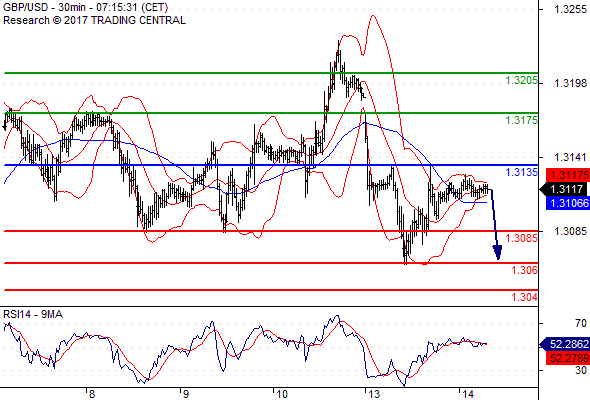Click date marker 10 on the time axis
Viewport: 590px width, 400px height.
click(x=281, y=394)
